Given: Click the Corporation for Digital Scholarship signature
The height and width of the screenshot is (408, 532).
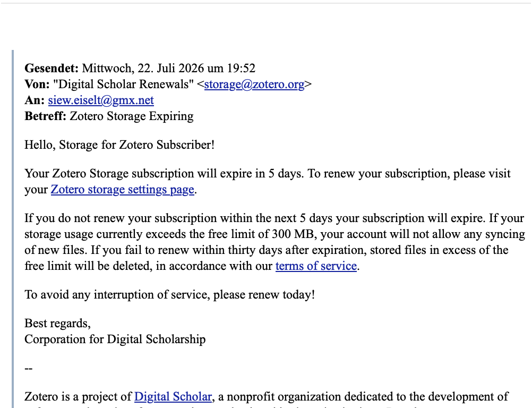Looking at the screenshot, I should tap(115, 339).
